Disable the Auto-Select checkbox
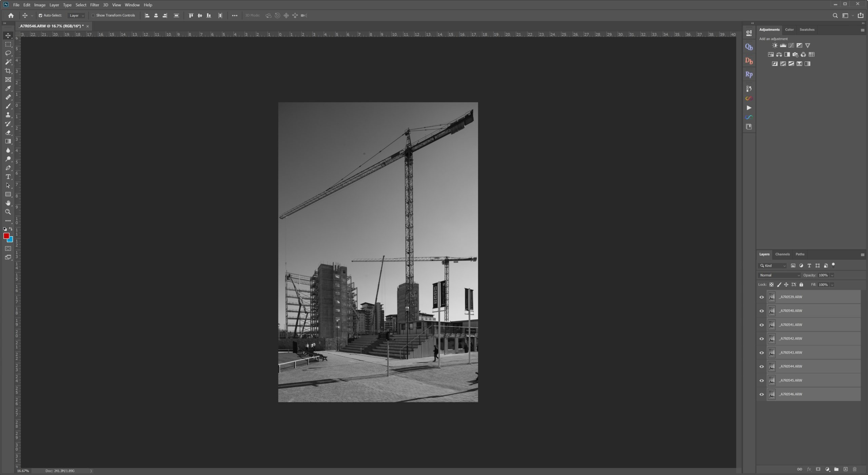Screen dimensions: 868x475 pyautogui.click(x=40, y=16)
